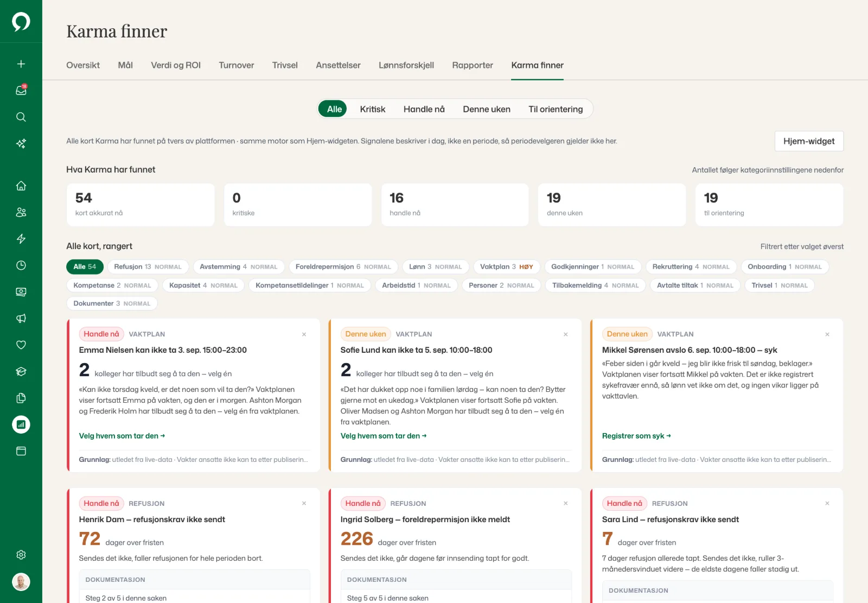Open the clock icon in the sidebar
The image size is (868, 603).
21,265
